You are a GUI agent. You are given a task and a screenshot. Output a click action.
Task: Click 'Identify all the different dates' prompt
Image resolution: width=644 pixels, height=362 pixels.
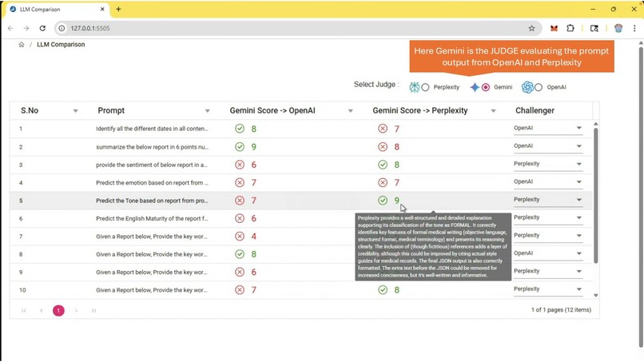(152, 129)
